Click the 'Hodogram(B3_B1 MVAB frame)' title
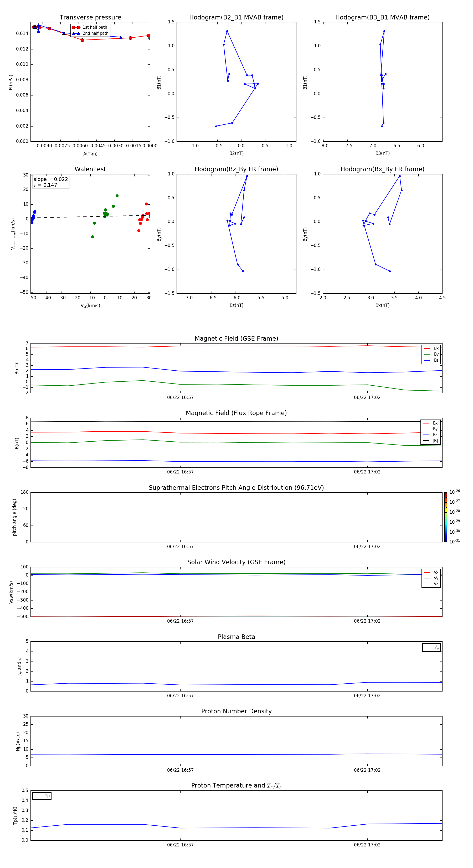The width and height of the screenshot is (473, 868). click(x=382, y=17)
